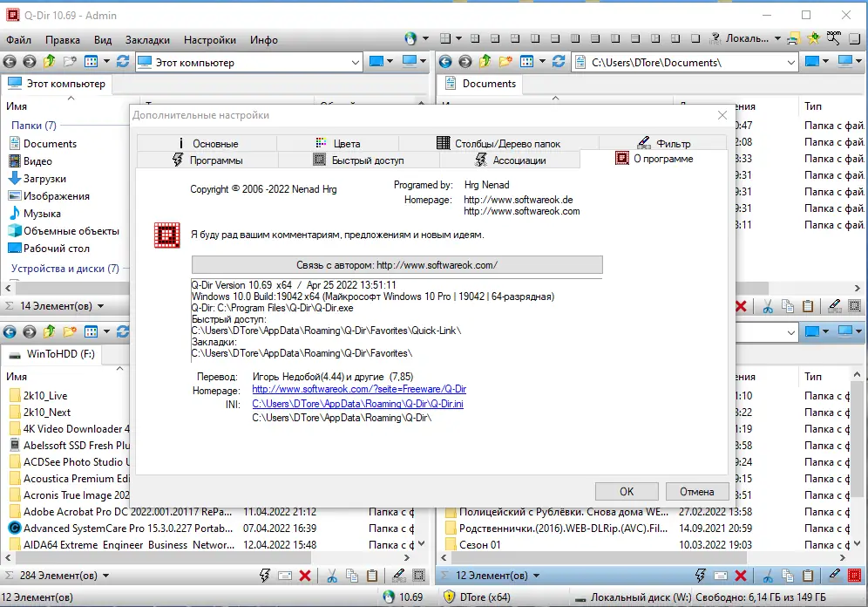Switch to the Цвета tab

click(x=337, y=143)
